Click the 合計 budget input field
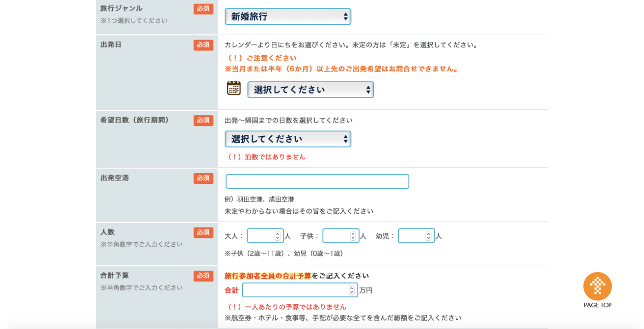644x329 pixels. pyautogui.click(x=295, y=290)
